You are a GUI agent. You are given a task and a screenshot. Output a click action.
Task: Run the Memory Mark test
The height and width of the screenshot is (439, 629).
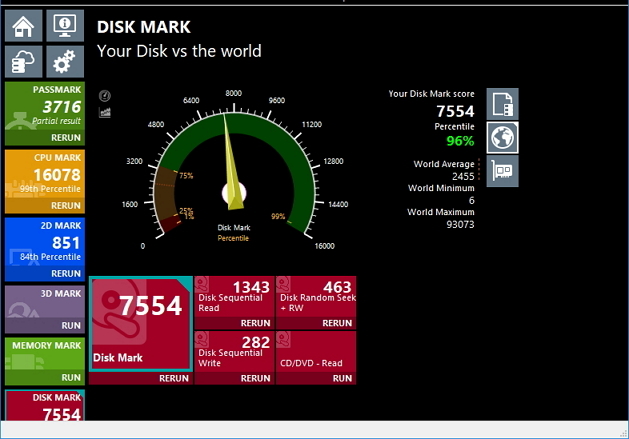point(70,378)
